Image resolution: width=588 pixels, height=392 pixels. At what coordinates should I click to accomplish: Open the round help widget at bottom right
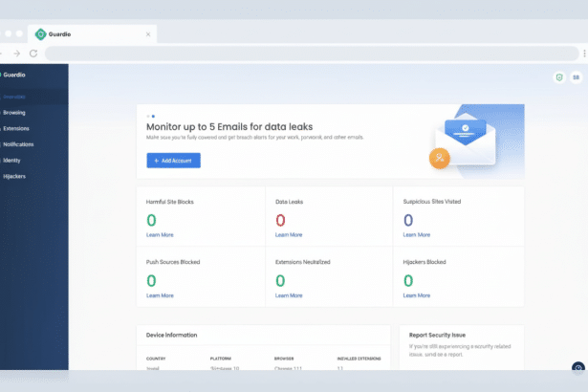tap(578, 367)
